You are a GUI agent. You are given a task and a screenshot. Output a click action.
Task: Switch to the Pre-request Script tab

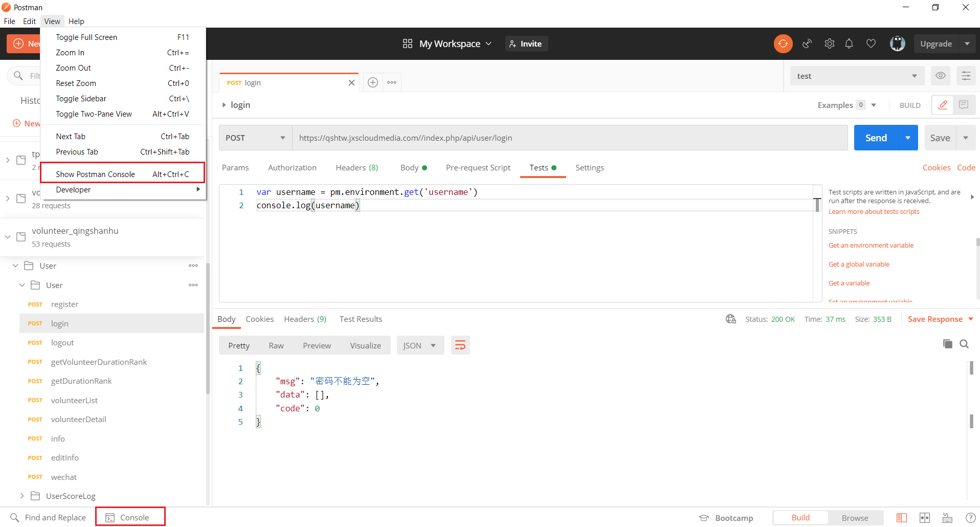click(478, 168)
